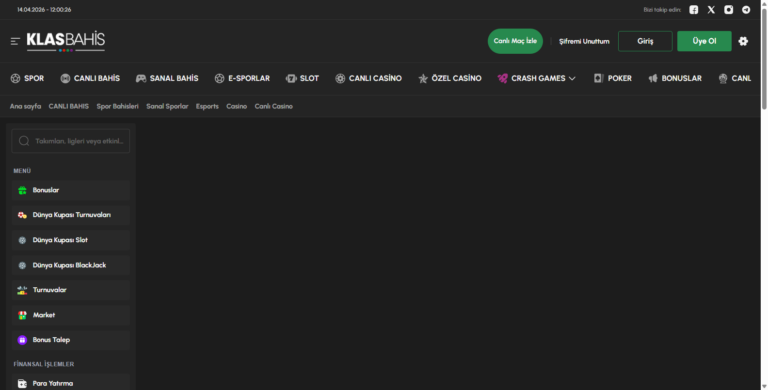This screenshot has width=768, height=390.
Task: Click the chip icon beside CANLI CASİNO
Action: click(340, 78)
